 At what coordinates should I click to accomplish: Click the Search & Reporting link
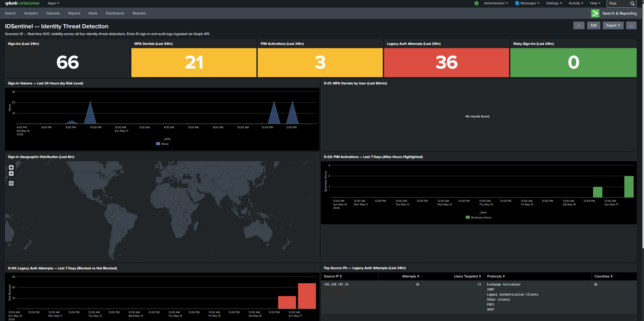pyautogui.click(x=619, y=13)
